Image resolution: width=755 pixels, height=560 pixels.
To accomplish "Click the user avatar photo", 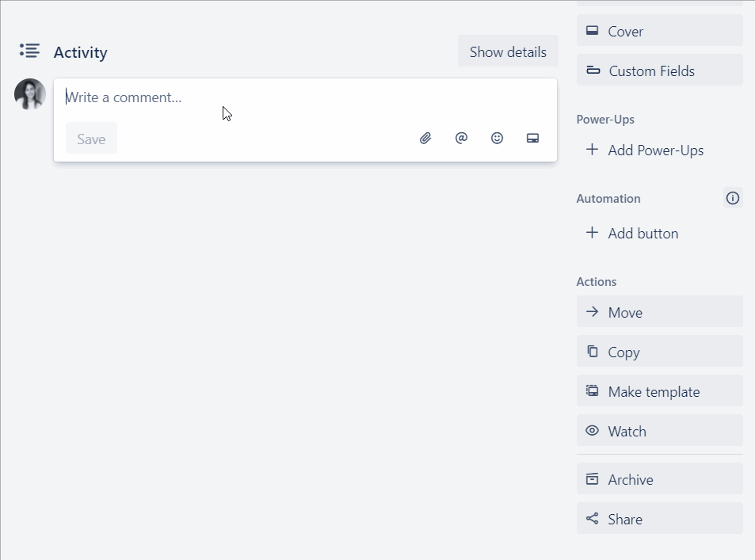I will [x=29, y=94].
